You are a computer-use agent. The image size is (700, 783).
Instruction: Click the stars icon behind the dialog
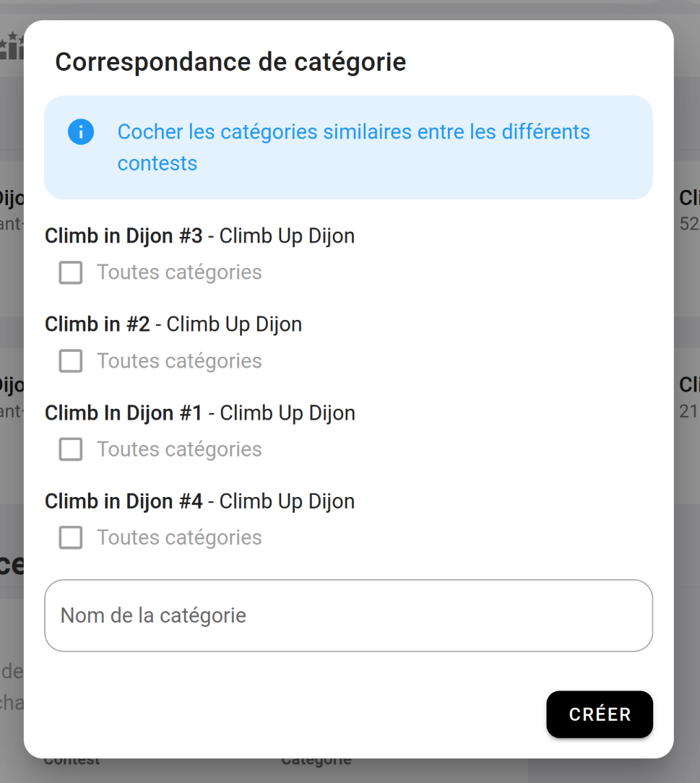(x=11, y=46)
